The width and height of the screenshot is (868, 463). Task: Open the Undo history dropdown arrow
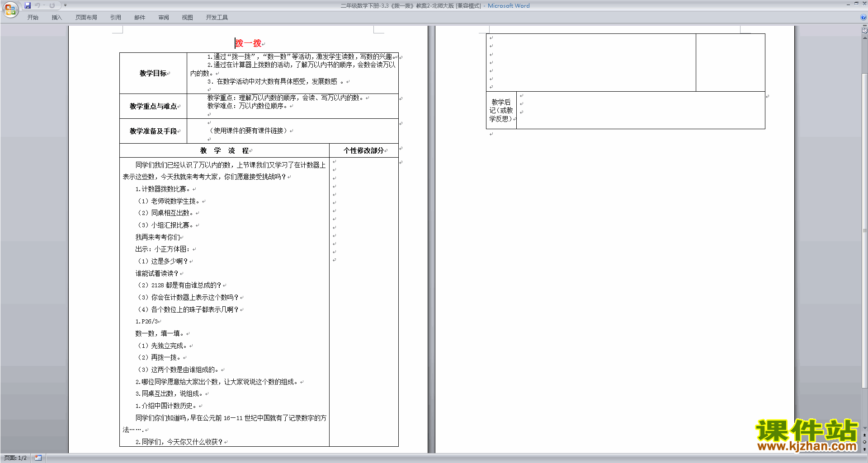click(44, 5)
